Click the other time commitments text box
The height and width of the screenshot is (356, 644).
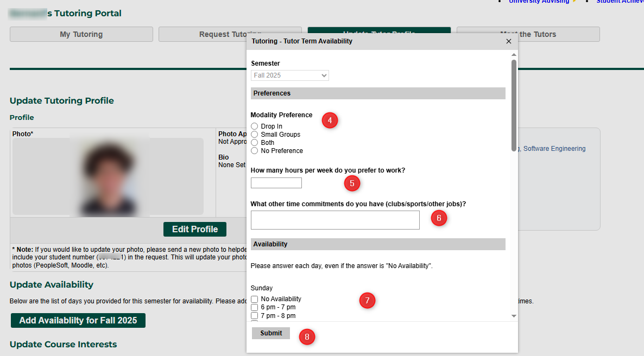coord(334,220)
